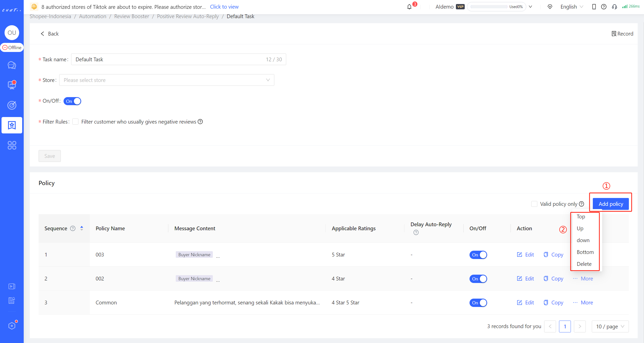
Task: Open the video tutorial sidebar icon
Action: [12, 286]
